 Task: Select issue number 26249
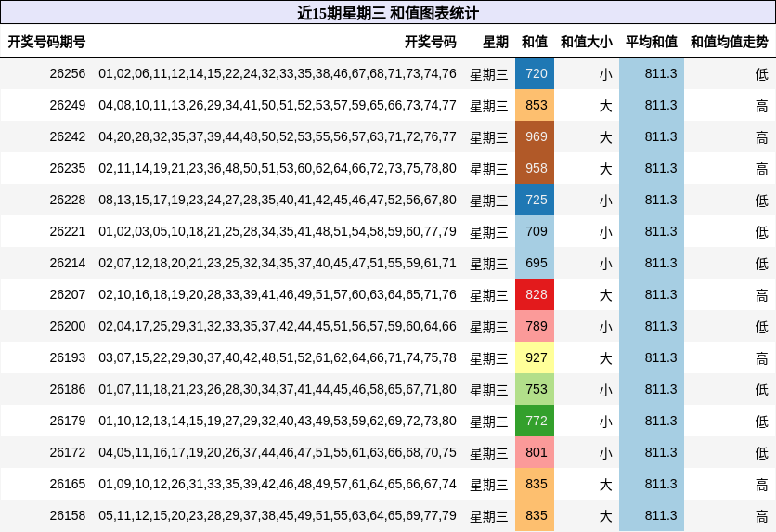[68, 106]
